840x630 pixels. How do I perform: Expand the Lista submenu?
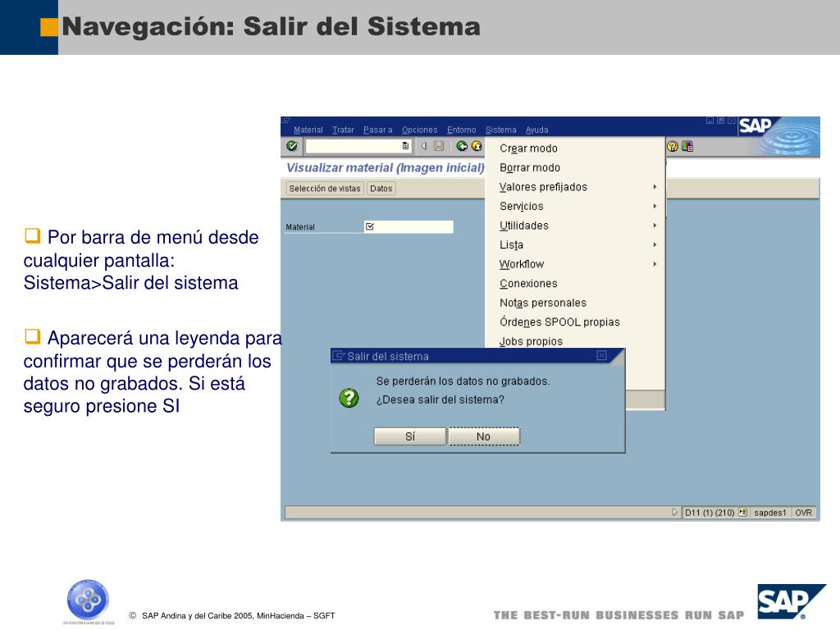pos(575,244)
